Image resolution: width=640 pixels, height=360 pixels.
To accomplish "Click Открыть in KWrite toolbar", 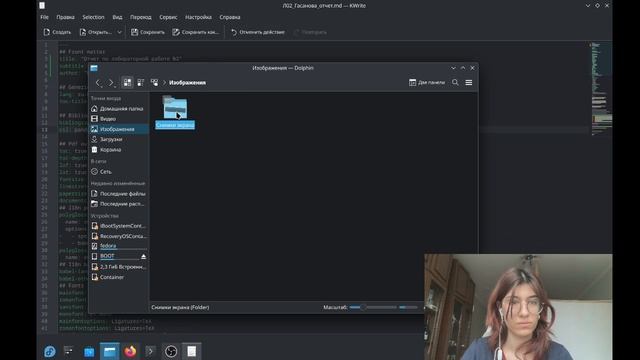I will click(x=96, y=32).
